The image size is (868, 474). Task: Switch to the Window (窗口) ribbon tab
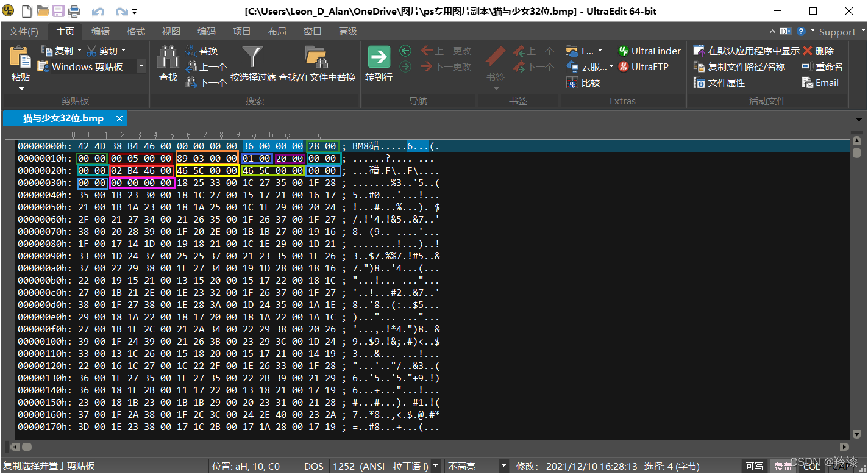click(x=313, y=31)
